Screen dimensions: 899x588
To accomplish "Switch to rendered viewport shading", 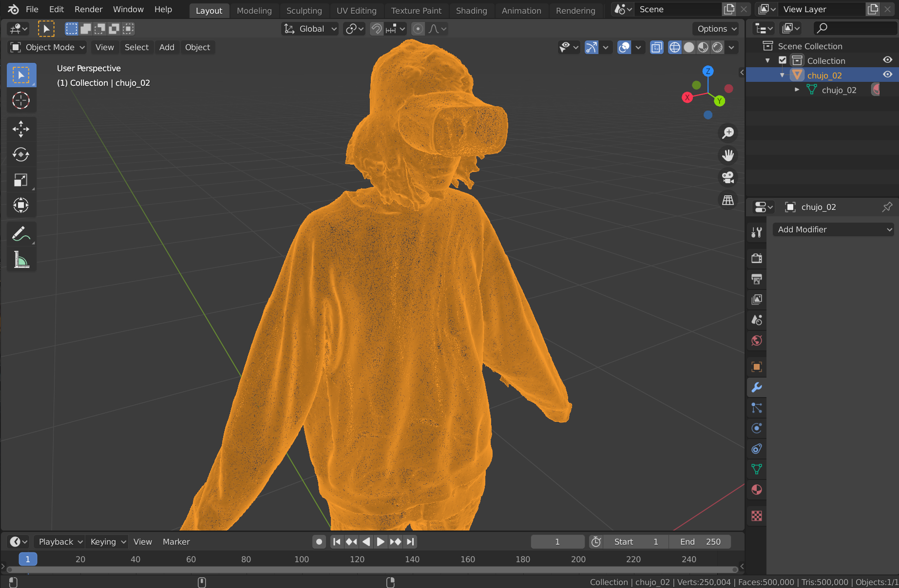I will pyautogui.click(x=717, y=47).
